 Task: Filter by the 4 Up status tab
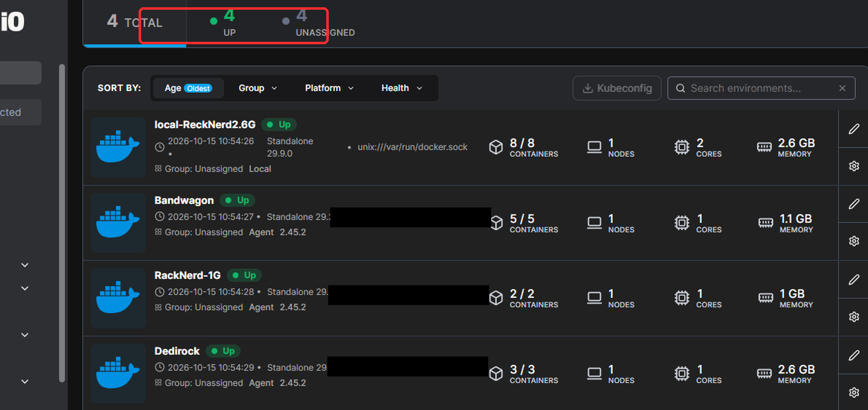tap(223, 23)
